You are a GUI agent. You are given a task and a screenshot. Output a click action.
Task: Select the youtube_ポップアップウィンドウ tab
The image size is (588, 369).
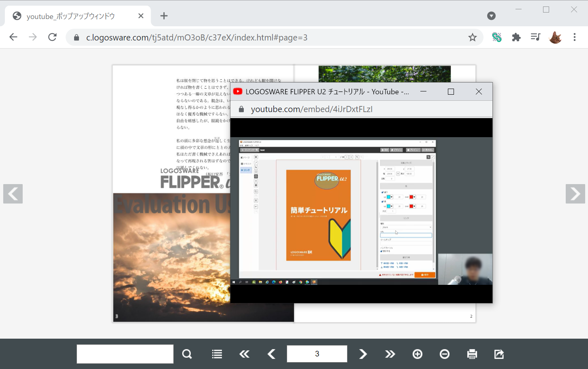(78, 16)
